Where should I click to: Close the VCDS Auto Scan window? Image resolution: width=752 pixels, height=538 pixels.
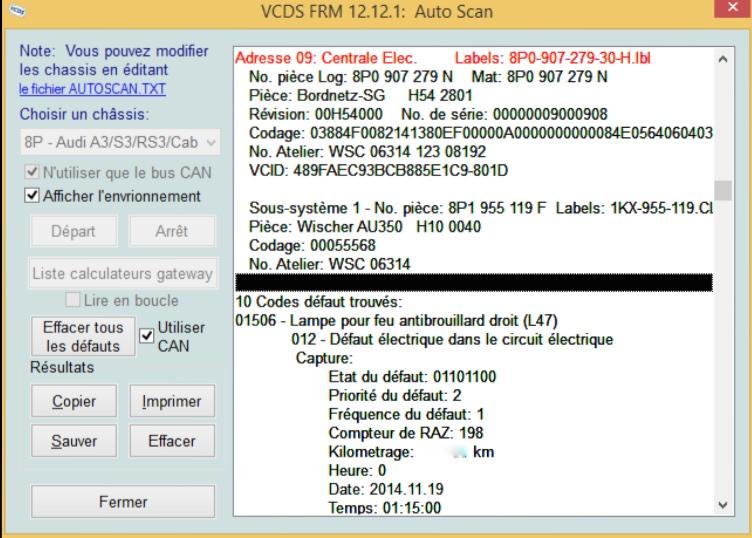(733, 8)
